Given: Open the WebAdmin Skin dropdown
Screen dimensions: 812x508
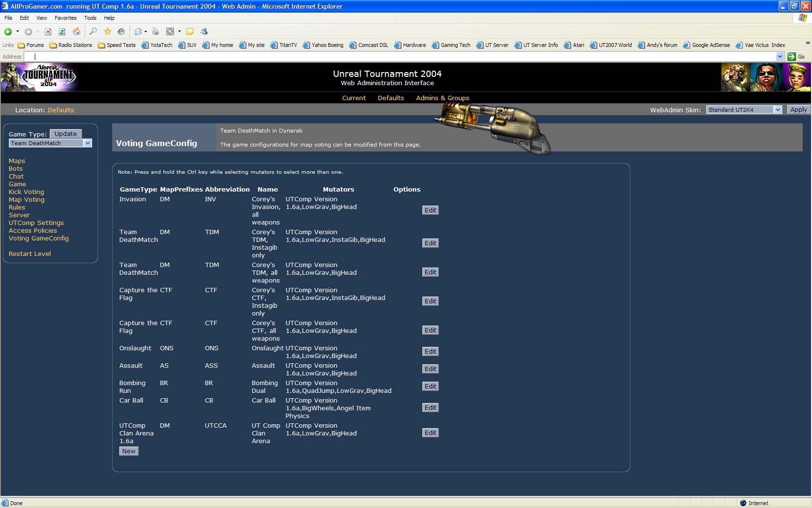Looking at the screenshot, I should click(744, 110).
